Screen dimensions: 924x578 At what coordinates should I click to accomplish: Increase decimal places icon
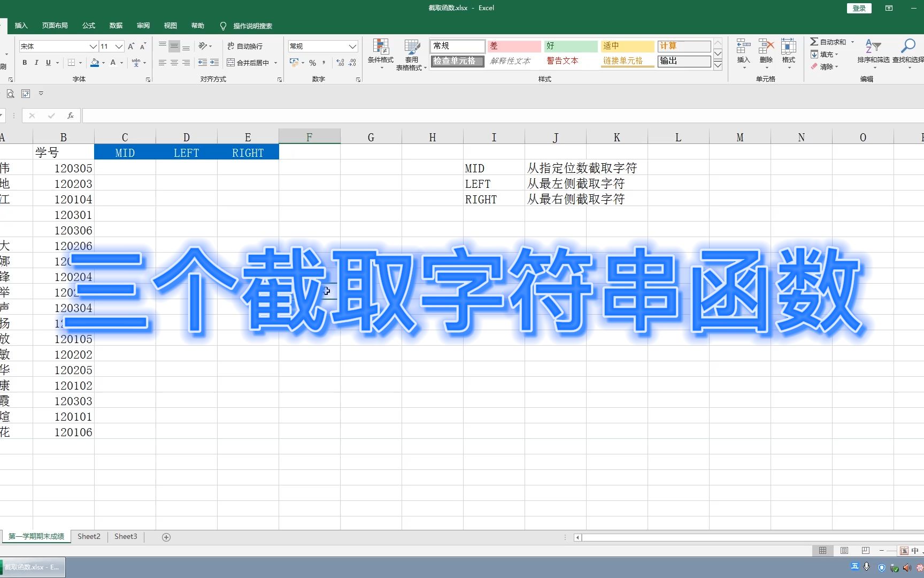pos(341,63)
